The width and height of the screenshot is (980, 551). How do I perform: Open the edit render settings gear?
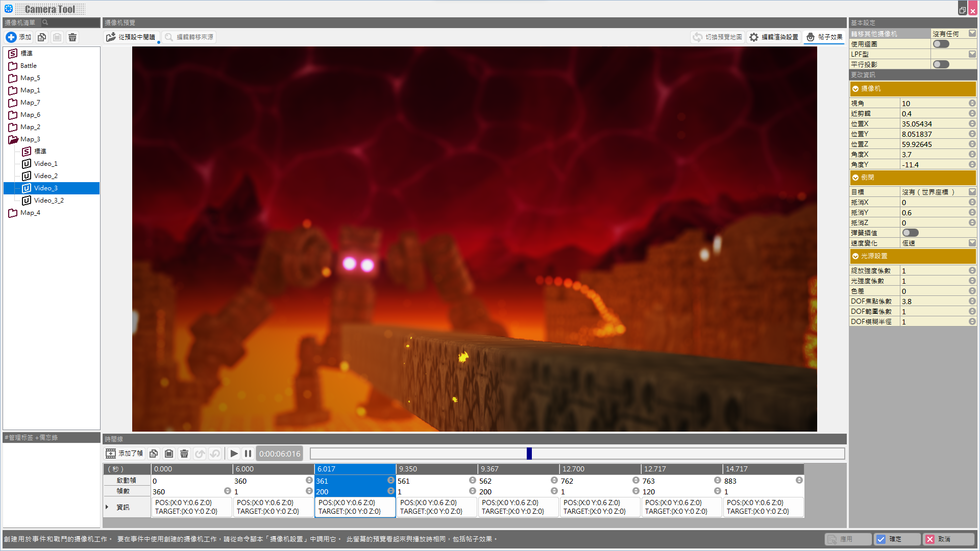pos(773,37)
